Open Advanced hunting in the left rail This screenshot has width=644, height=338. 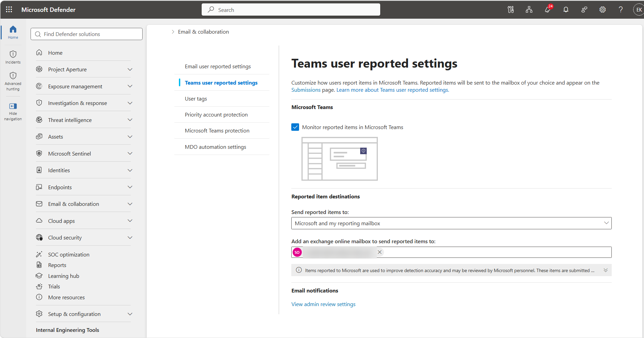13,82
